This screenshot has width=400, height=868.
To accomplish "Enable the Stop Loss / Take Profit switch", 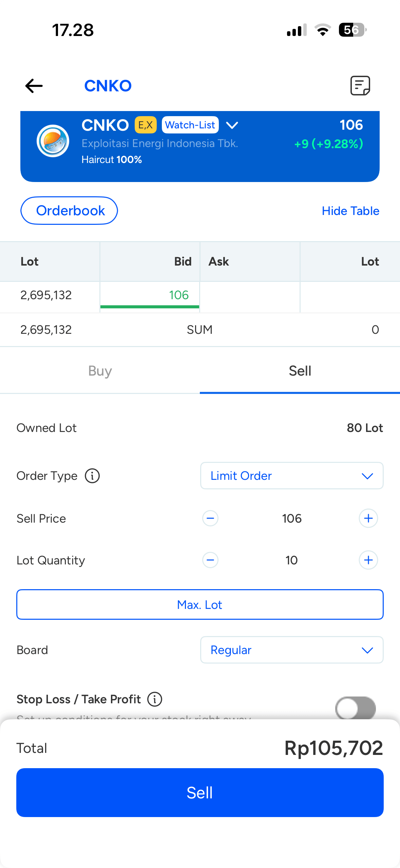I will point(355,708).
